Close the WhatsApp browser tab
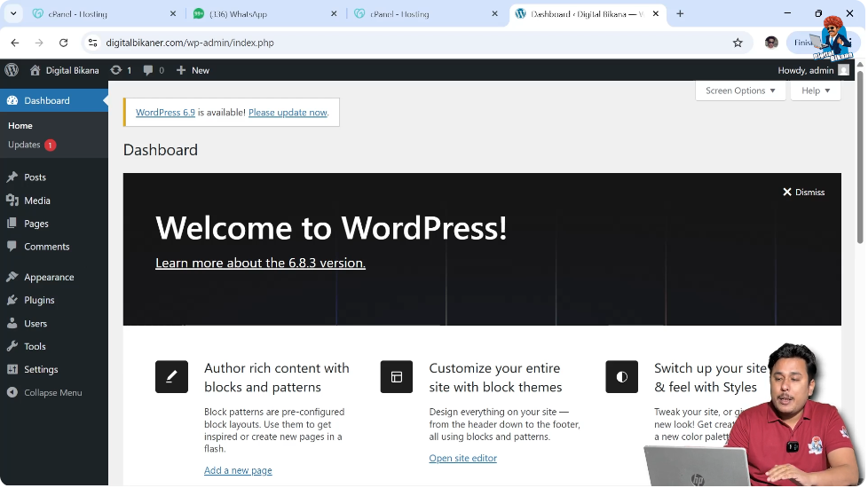The image size is (868, 488). (334, 14)
